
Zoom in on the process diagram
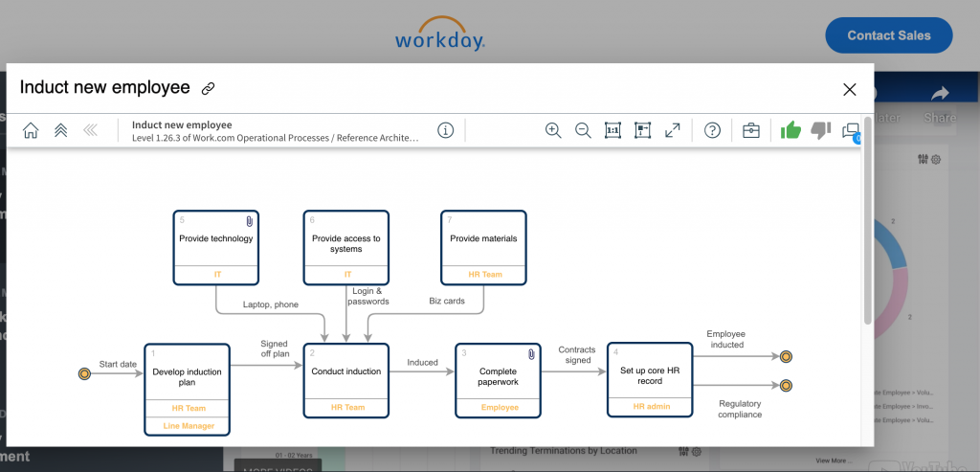coord(553,131)
